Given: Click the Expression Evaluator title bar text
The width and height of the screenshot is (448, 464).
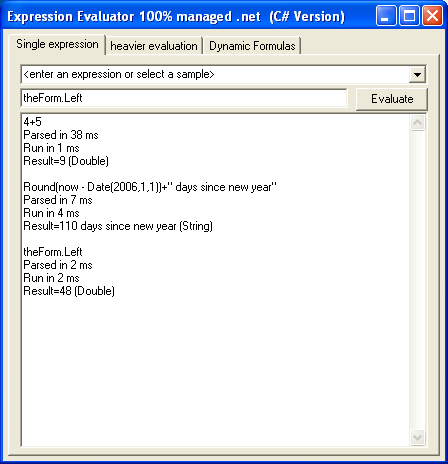Looking at the screenshot, I should pos(176,17).
